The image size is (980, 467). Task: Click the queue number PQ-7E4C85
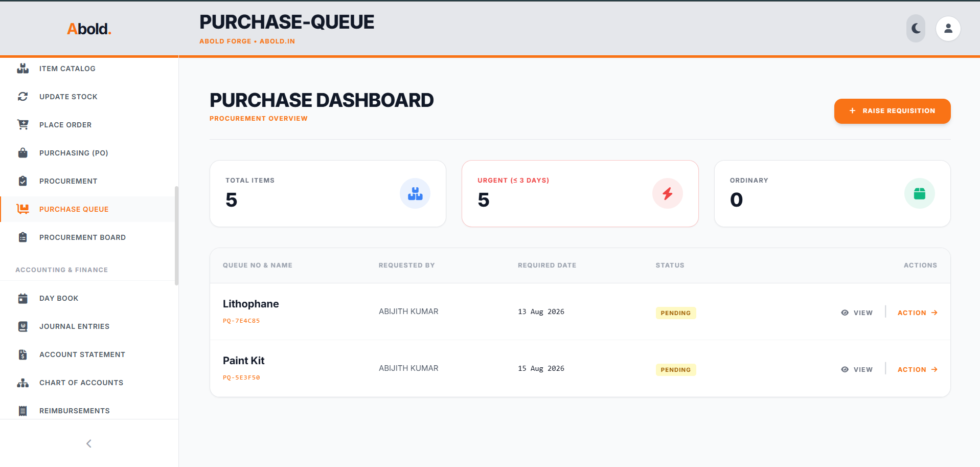click(x=241, y=321)
